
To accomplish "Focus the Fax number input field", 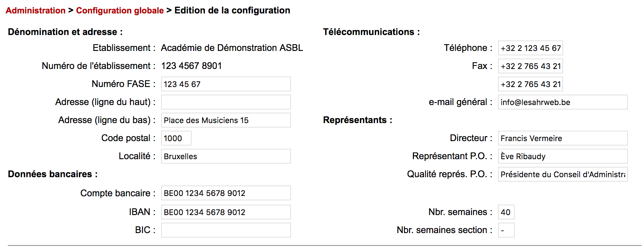I will pos(530,66).
